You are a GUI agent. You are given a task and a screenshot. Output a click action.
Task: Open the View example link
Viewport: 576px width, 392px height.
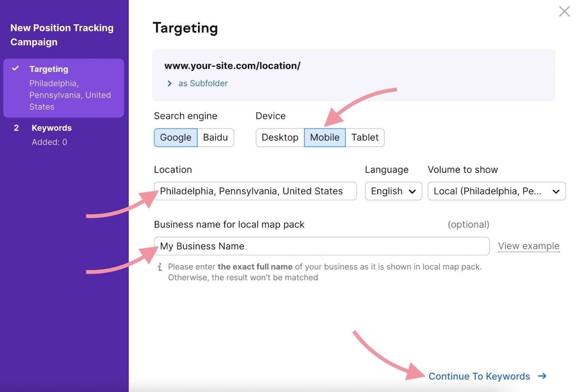pos(528,246)
